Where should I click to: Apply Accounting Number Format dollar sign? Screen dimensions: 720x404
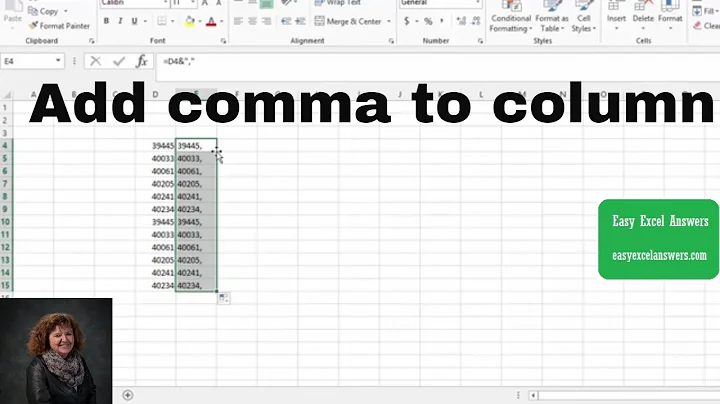[406, 21]
